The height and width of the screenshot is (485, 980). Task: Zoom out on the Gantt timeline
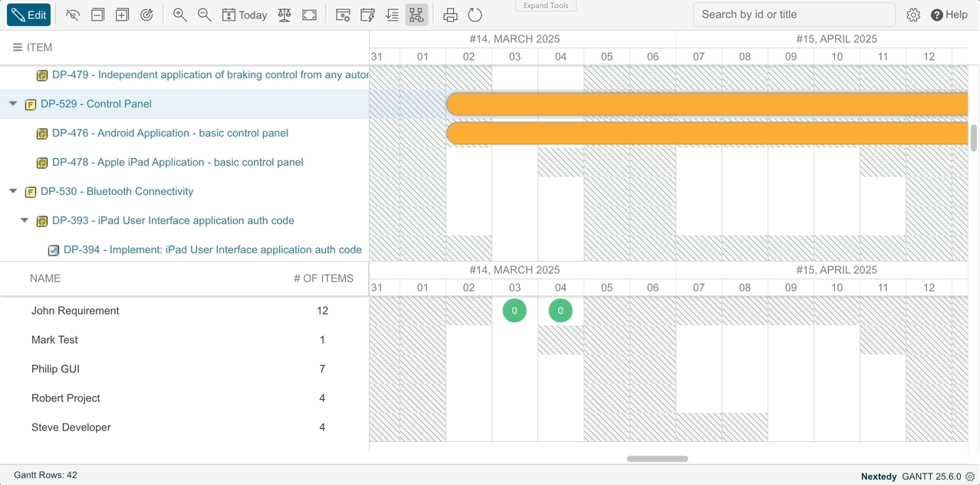point(205,15)
